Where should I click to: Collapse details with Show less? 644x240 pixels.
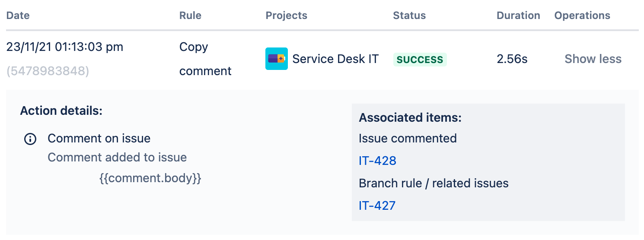coord(593,59)
